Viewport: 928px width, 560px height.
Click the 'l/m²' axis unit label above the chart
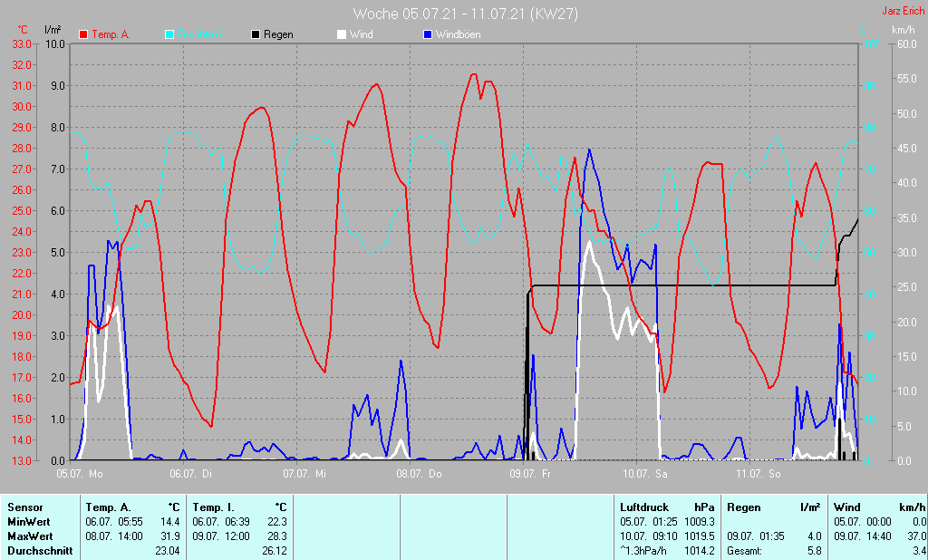[x=52, y=30]
